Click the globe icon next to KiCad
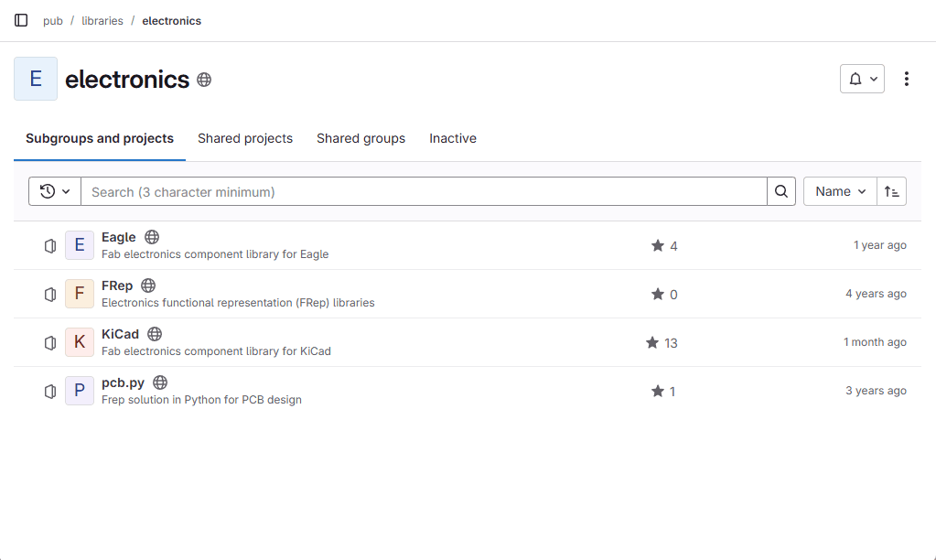Screen dimensions: 936x560 (x=155, y=334)
